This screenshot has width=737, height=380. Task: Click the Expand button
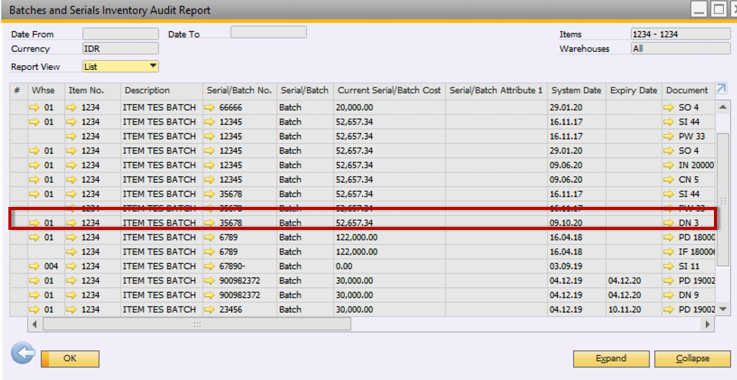tap(611, 359)
